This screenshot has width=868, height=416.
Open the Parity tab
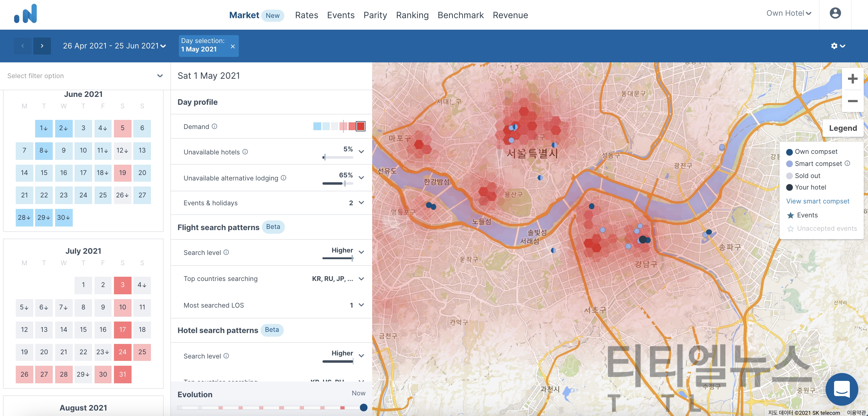[x=375, y=15]
